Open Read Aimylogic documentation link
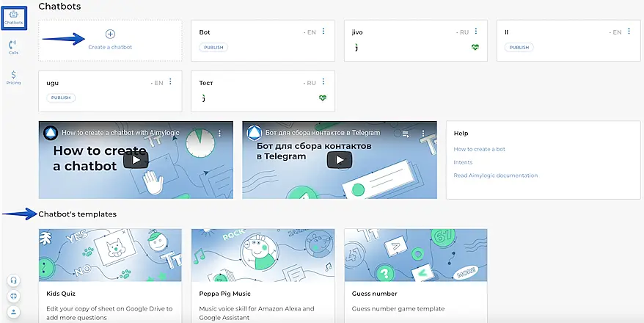The height and width of the screenshot is (323, 644). click(495, 175)
